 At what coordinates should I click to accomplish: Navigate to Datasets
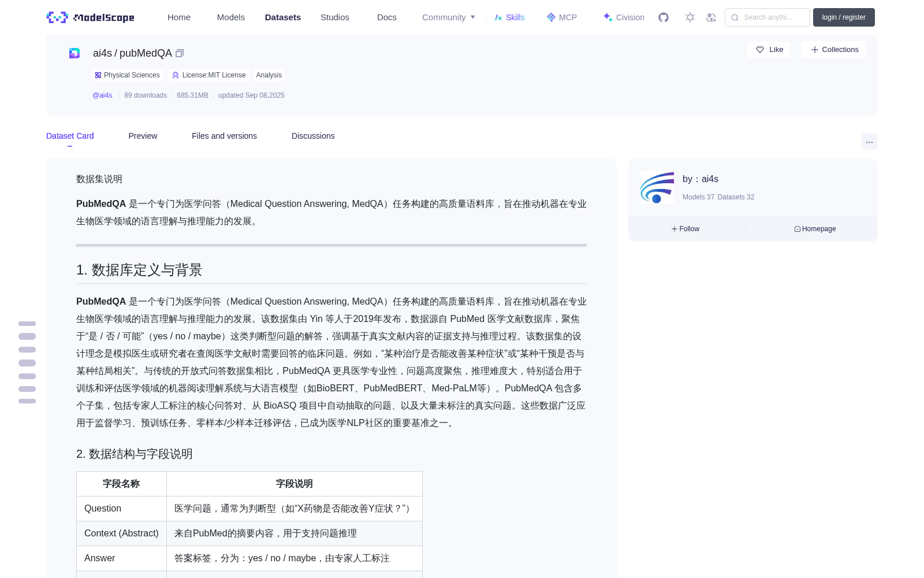tap(283, 17)
